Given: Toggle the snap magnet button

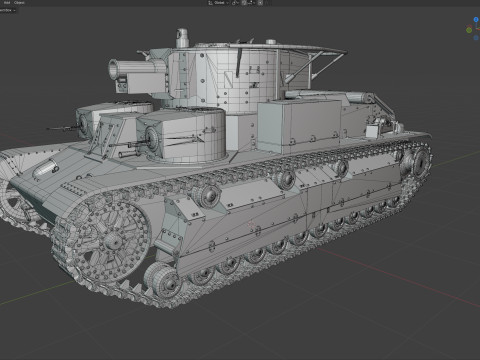Looking at the screenshot, I should 244,3.
